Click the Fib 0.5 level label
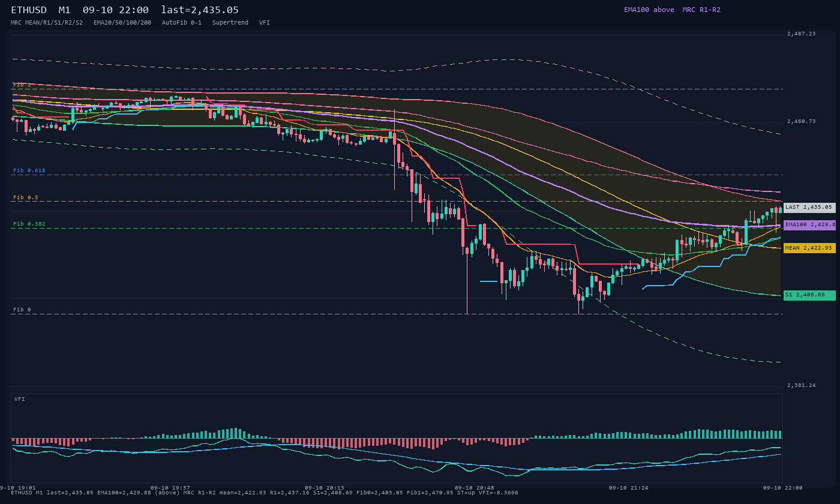Viewport: 840px width, 504px height. click(x=26, y=197)
